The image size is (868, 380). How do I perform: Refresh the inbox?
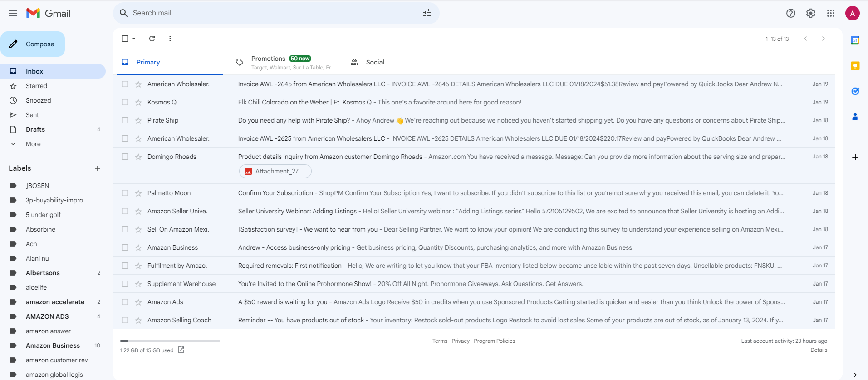[152, 39]
